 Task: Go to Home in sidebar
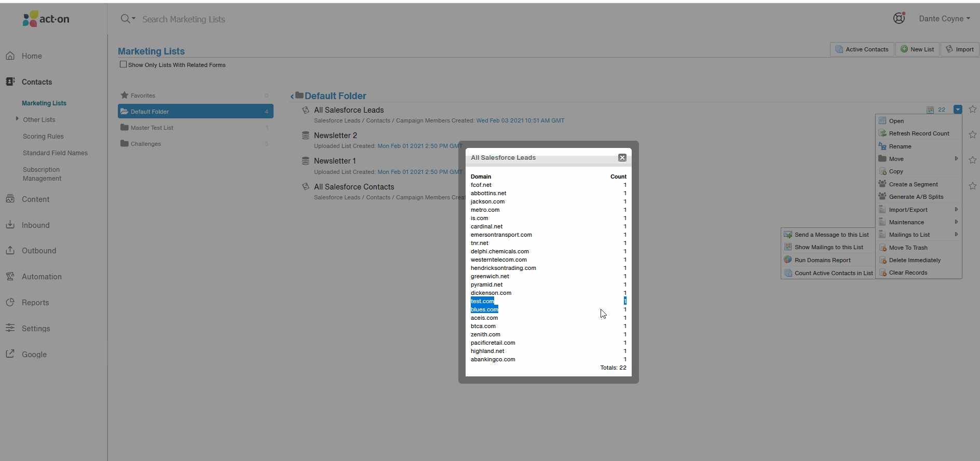click(32, 56)
